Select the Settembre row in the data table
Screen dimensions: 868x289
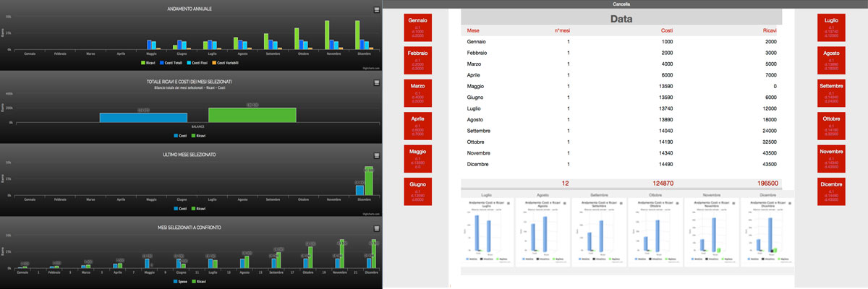pos(621,131)
